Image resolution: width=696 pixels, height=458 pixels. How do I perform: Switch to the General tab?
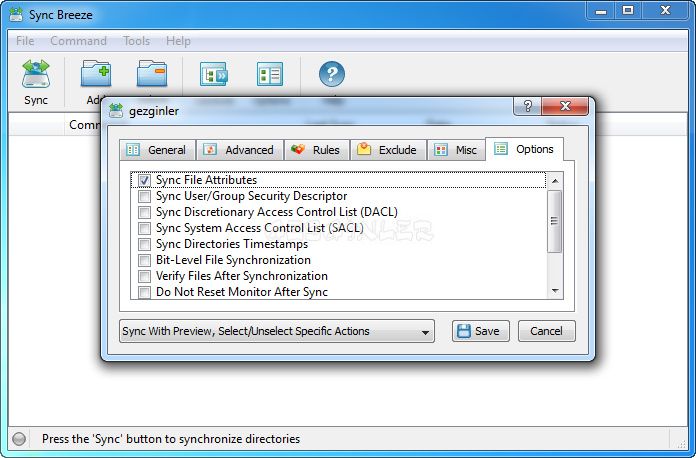click(x=157, y=150)
